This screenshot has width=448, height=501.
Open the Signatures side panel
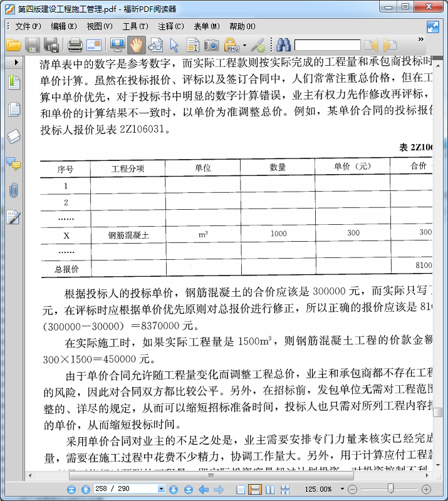pos(13,217)
